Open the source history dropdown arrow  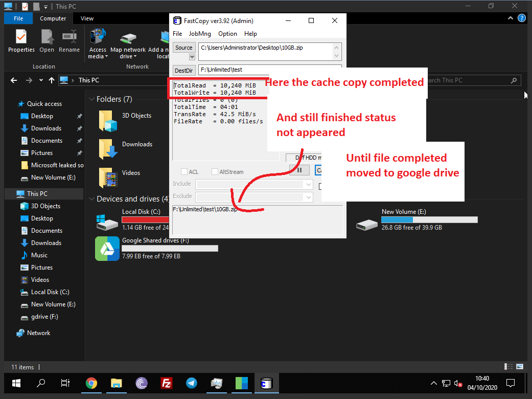[x=192, y=57]
